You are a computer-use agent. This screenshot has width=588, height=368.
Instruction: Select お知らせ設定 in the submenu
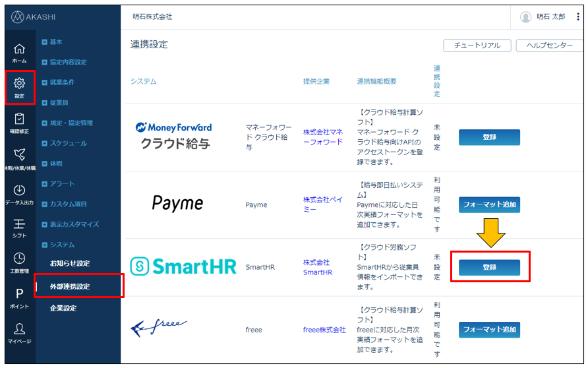pyautogui.click(x=70, y=263)
